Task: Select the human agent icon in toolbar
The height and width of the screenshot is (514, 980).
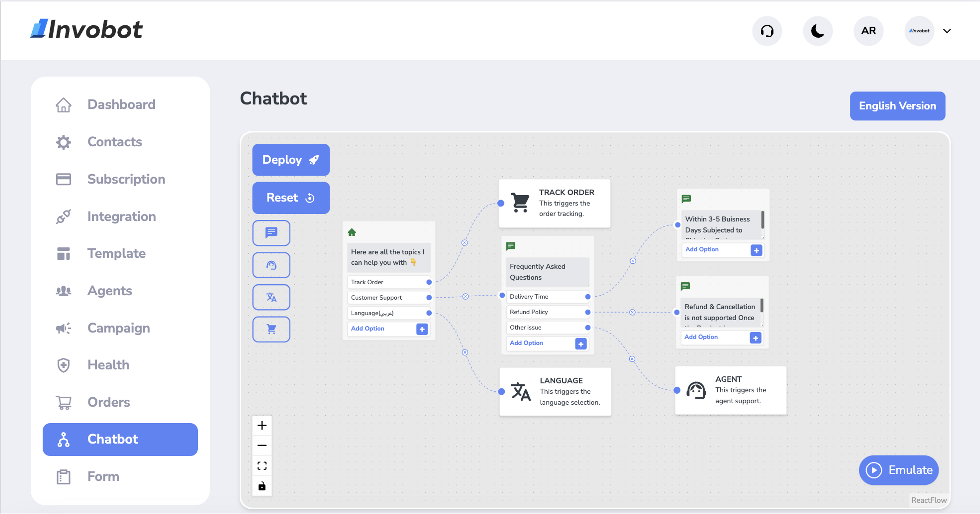Action: coord(271,264)
